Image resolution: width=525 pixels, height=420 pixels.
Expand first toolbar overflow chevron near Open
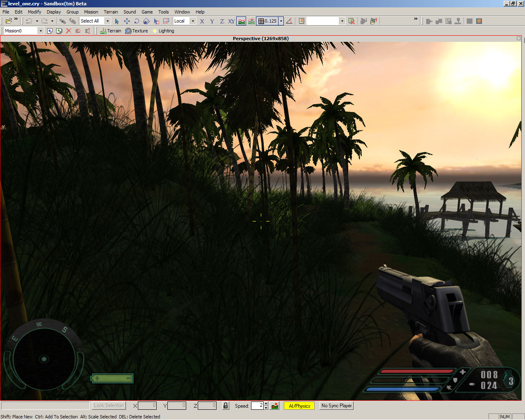pos(16,19)
